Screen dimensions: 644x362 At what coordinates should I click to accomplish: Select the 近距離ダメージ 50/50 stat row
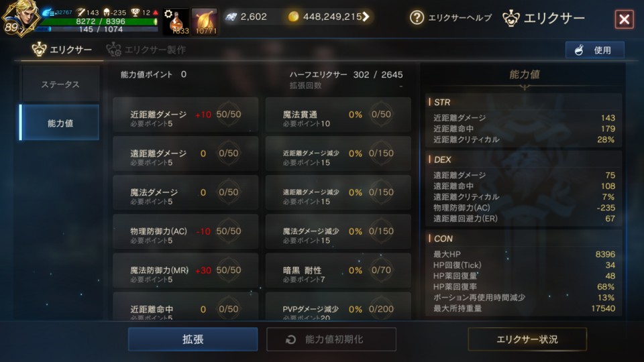point(186,115)
